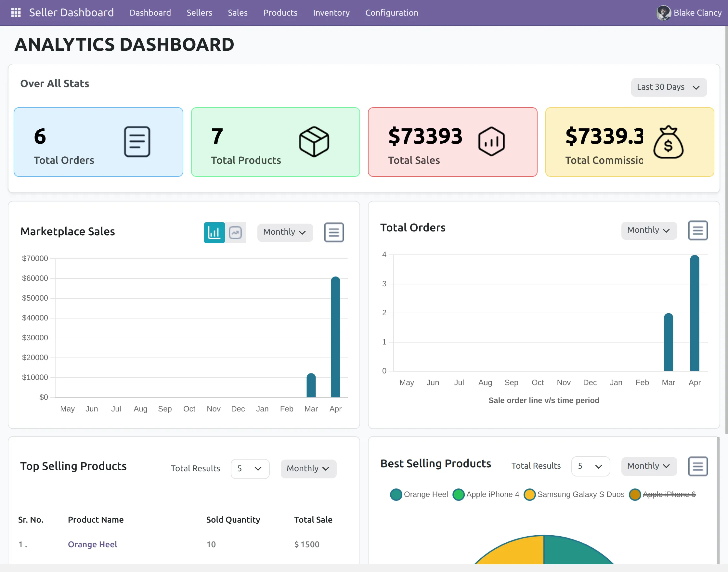Open the Last 30 Days dropdown
The image size is (728, 572).
point(669,87)
